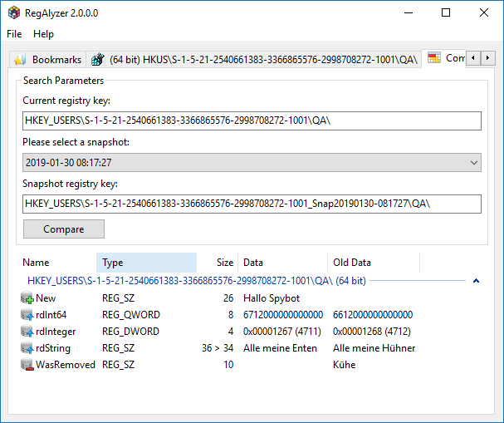Viewport: 504px width, 423px height.
Task: Collapse the HKEY_USERS QA group chevron
Action: pyautogui.click(x=476, y=281)
